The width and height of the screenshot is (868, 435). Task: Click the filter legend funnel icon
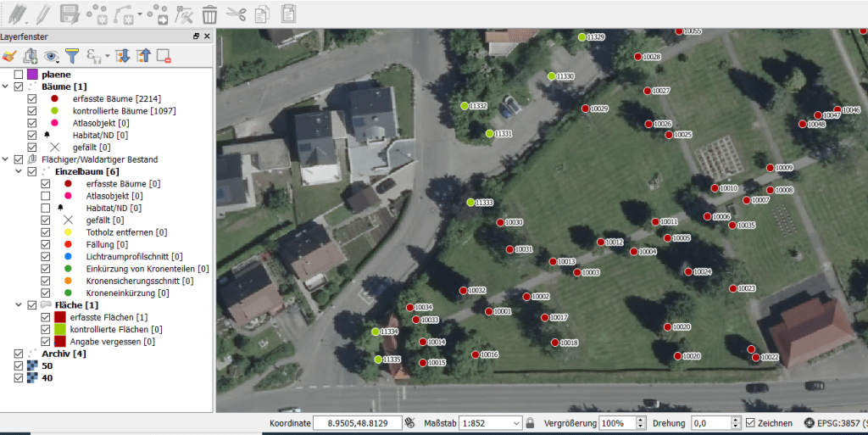[73, 56]
